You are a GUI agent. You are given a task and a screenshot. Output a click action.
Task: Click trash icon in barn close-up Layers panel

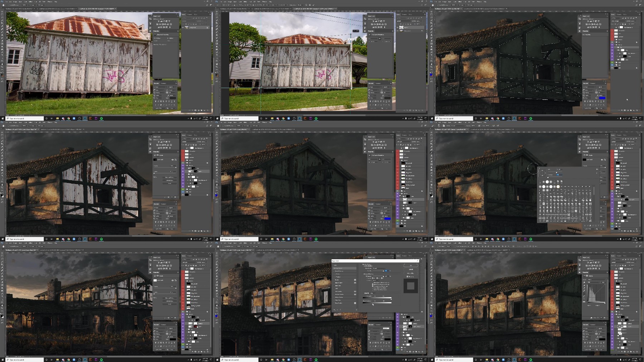(x=208, y=110)
